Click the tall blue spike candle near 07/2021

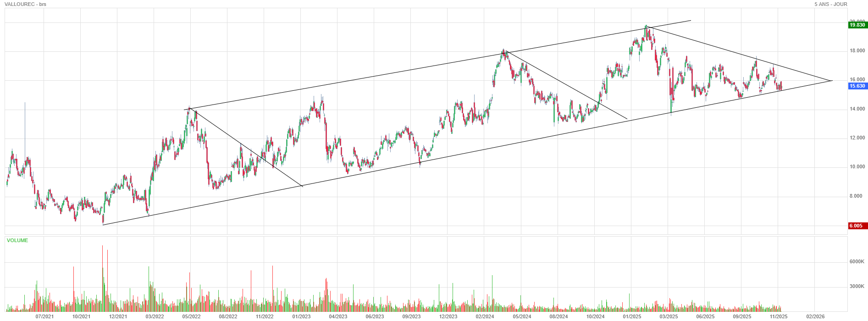pos(25,119)
